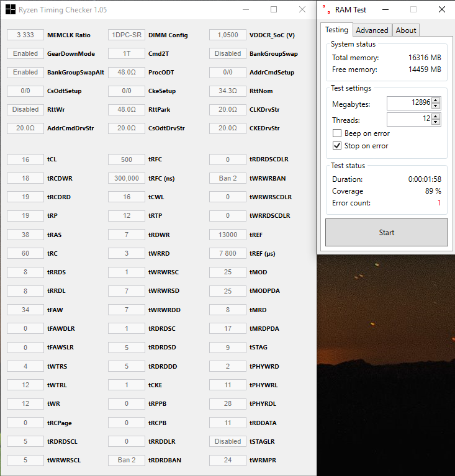Screen dimensions: 455x476
Task: Click the MEMCLK Ratio value 3 333
Action: click(25, 35)
